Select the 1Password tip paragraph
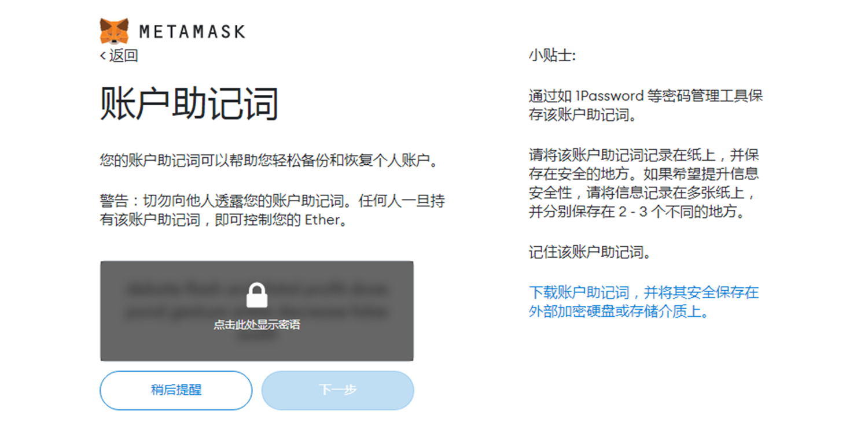Screen dimensions: 868x448 click(646, 105)
